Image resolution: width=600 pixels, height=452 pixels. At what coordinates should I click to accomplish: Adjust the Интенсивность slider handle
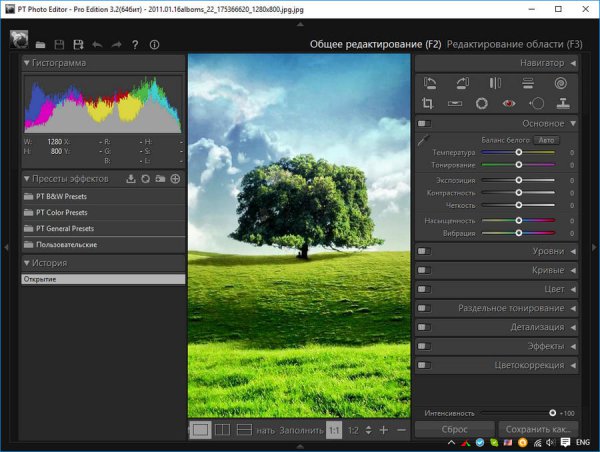[553, 413]
